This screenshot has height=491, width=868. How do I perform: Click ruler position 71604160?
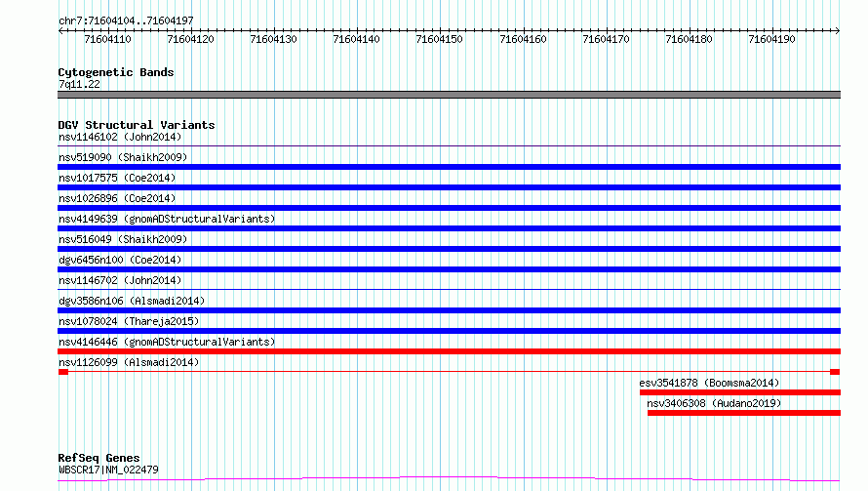pyautogui.click(x=523, y=39)
